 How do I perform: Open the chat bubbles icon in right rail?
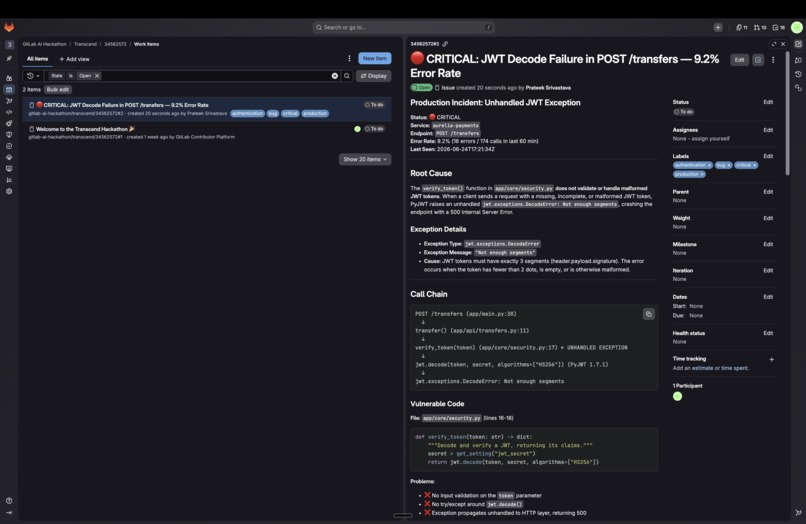798,60
